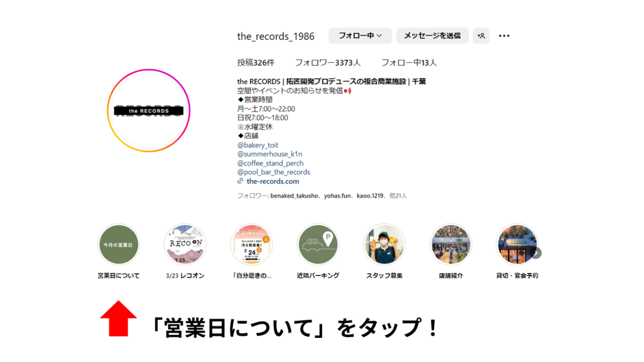Open the @pool_bar_the_records link
Screen dimensions: 644x362
pyautogui.click(x=274, y=172)
